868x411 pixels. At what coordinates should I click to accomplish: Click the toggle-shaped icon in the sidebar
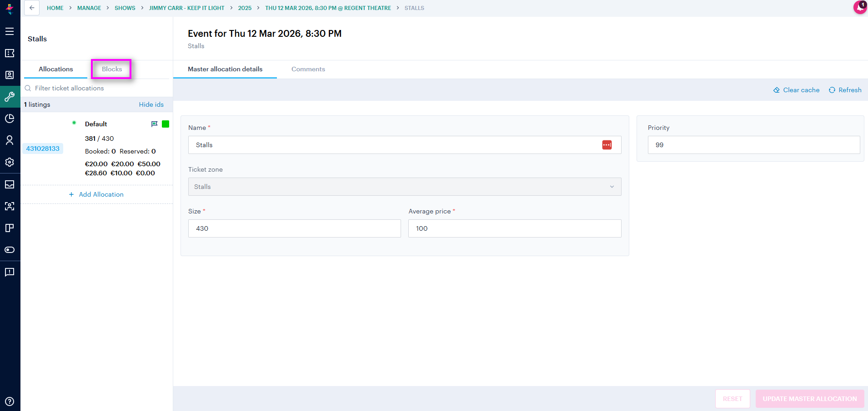[10, 250]
